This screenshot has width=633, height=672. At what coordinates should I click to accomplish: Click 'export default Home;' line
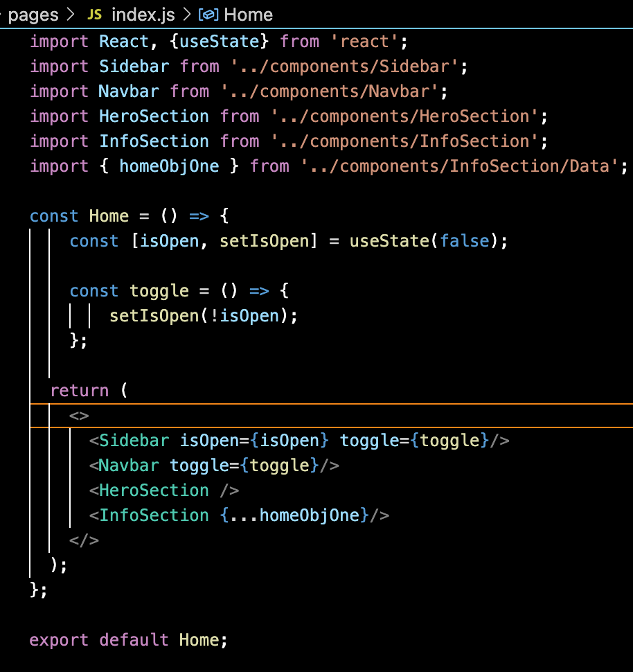(129, 640)
